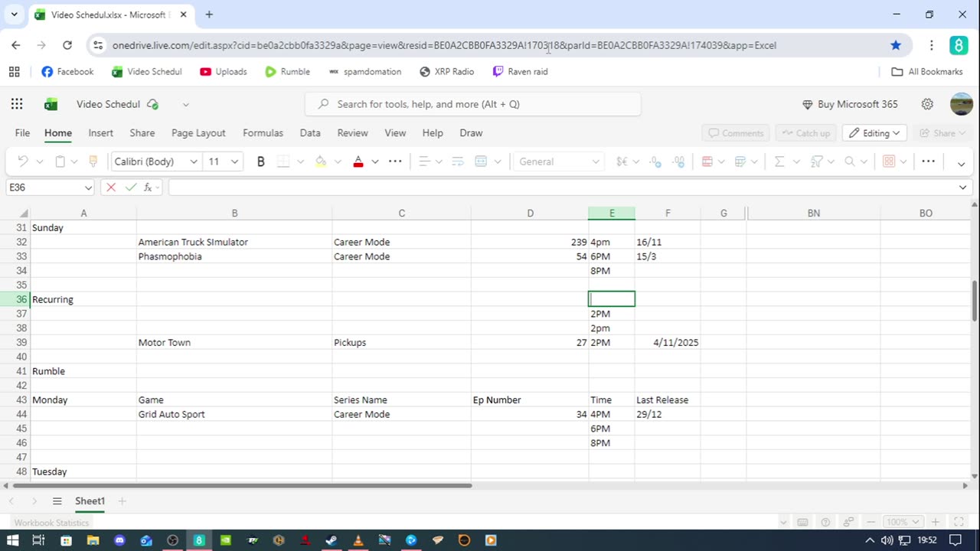Switch to the Formulas tab
This screenshot has height=551, width=980.
[x=263, y=133]
